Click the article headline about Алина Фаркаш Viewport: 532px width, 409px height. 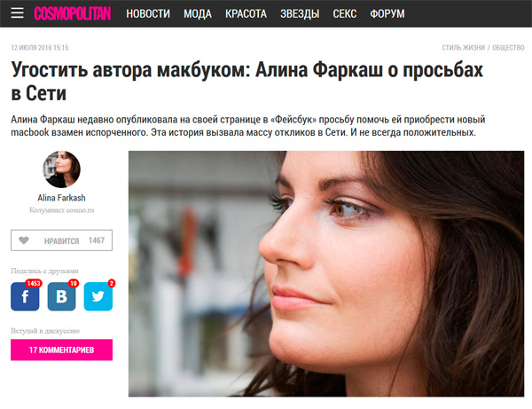point(246,81)
